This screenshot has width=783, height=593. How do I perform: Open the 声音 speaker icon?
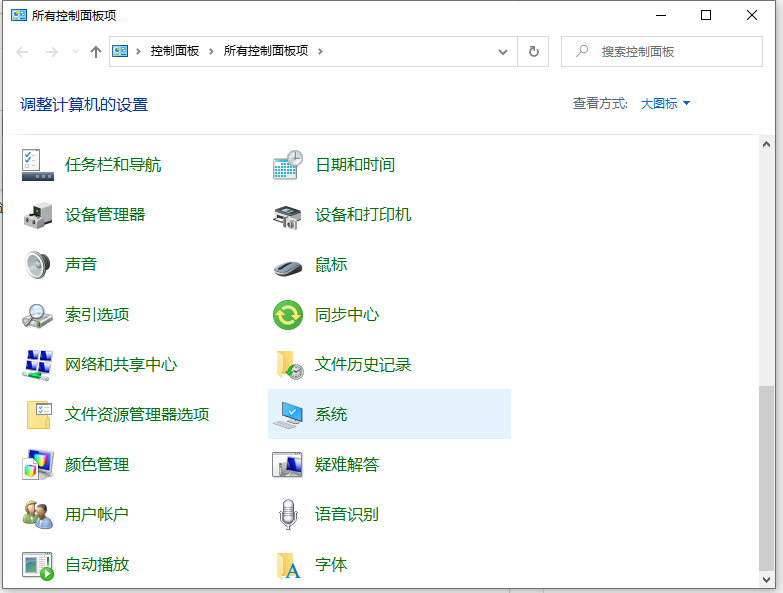coord(37,265)
